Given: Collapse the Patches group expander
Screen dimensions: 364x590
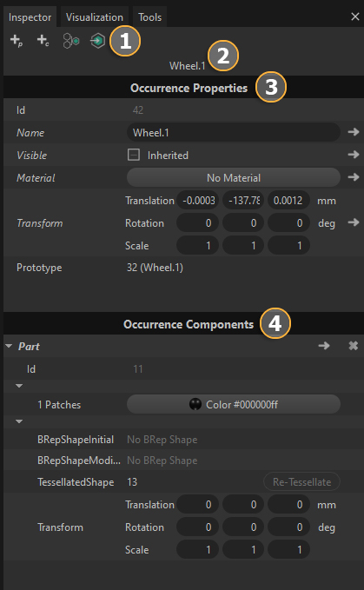Looking at the screenshot, I should (19, 386).
